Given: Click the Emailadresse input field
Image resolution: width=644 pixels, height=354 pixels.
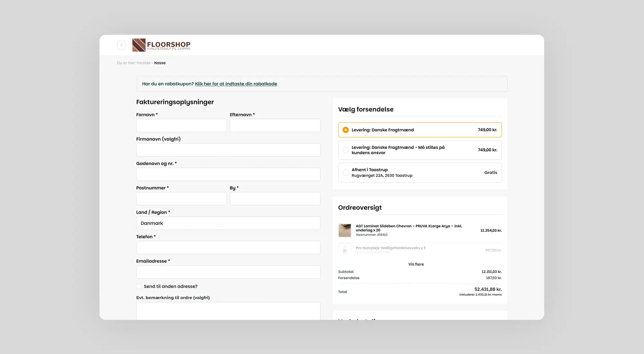Looking at the screenshot, I should pos(228,272).
